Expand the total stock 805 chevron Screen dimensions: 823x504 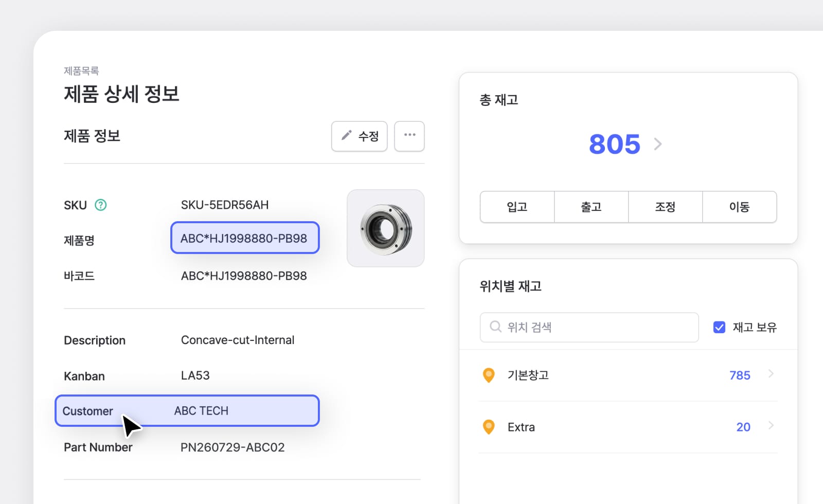point(658,144)
